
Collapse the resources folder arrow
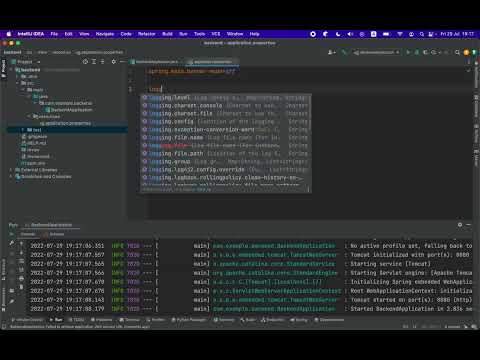[29, 116]
